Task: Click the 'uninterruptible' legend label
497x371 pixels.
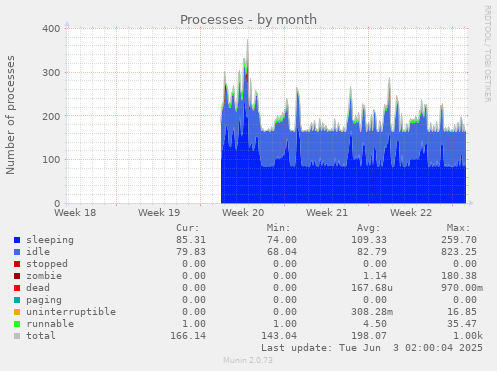Action: [x=71, y=312]
